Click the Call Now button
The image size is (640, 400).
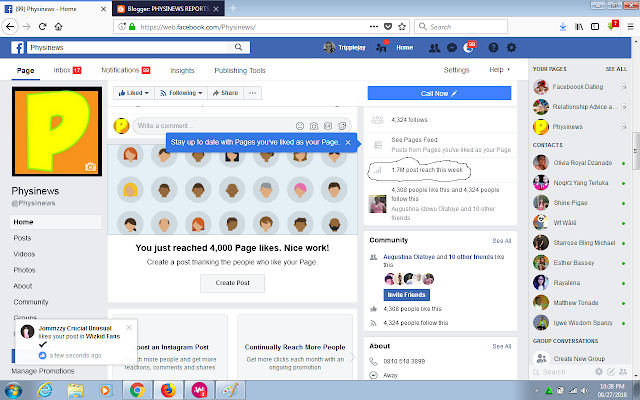[439, 93]
